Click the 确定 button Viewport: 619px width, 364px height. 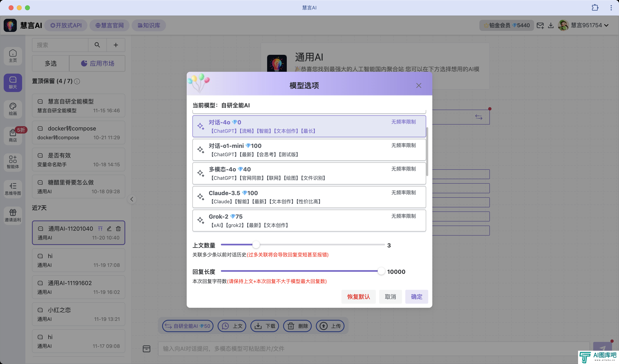pos(417,297)
